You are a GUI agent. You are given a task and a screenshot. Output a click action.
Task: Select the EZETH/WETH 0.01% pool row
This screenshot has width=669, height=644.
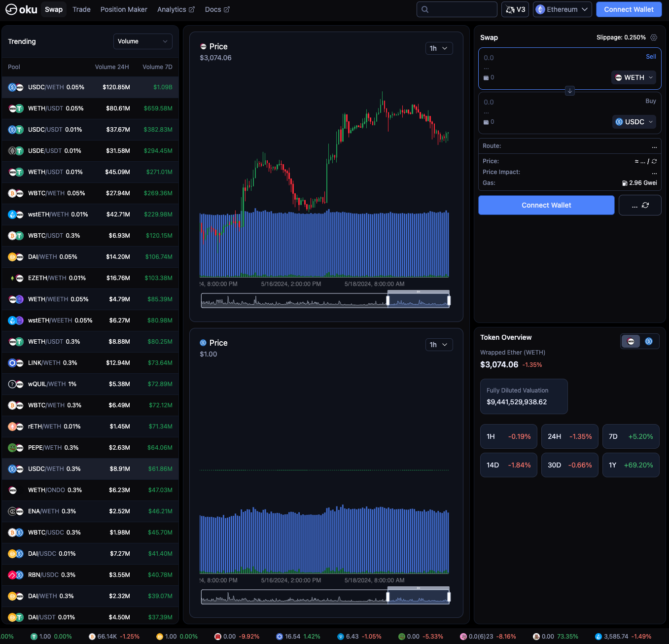[x=90, y=278]
